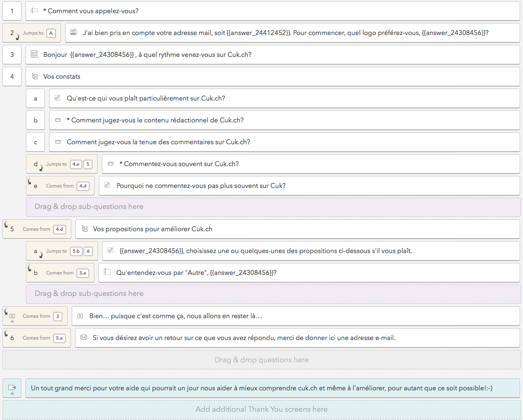The height and width of the screenshot is (420, 523).
Task: Click question group icon beside 'Vos constats'
Action: pyautogui.click(x=35, y=76)
